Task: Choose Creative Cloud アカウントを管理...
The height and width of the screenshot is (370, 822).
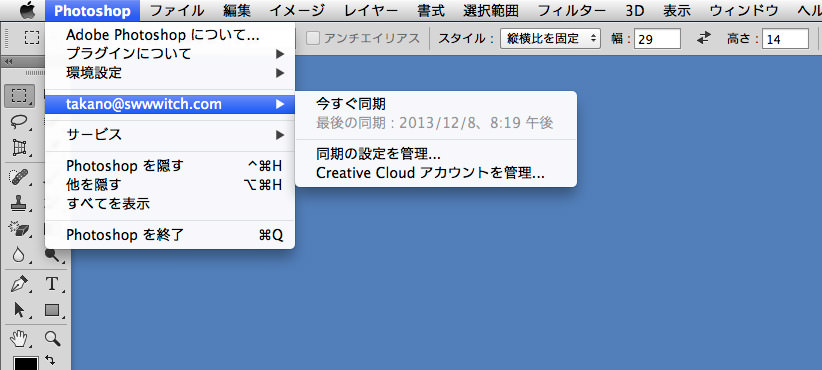Action: 436,173
